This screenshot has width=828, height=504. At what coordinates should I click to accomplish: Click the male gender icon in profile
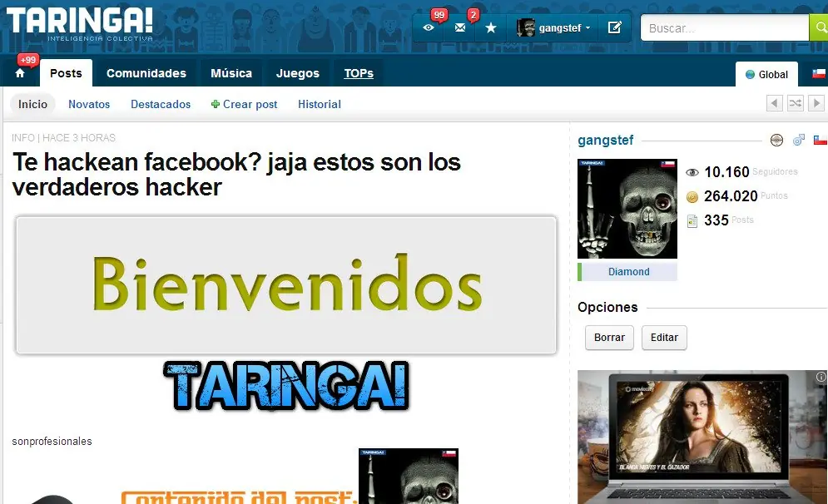coord(798,140)
